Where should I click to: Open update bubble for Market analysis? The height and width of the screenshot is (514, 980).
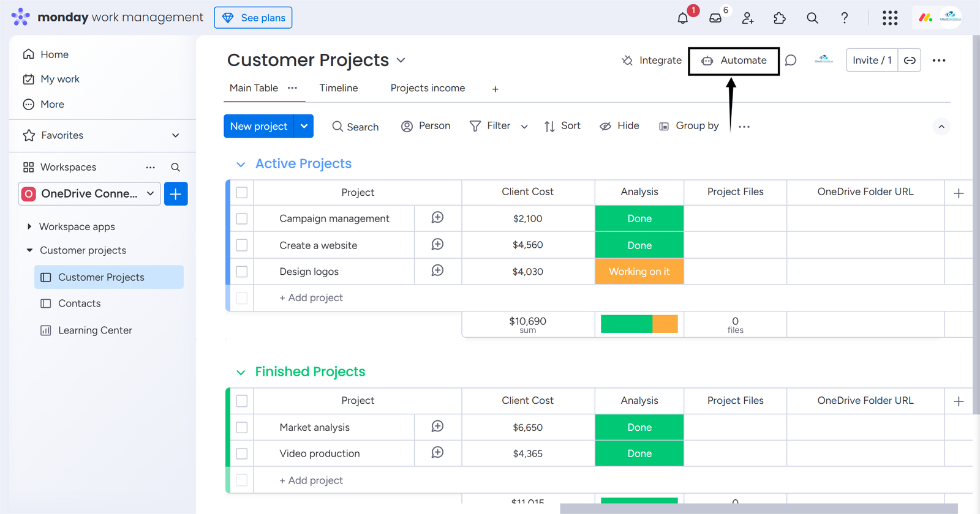click(437, 426)
